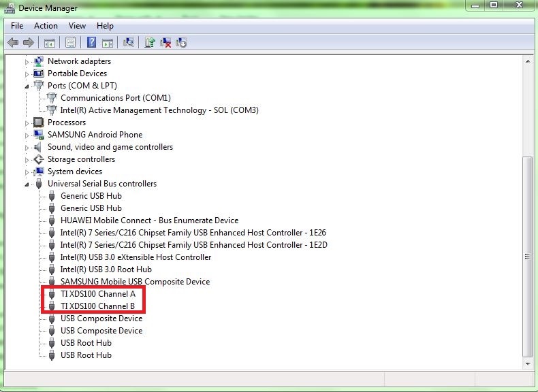Click Show/Hide Action Pane toolbar icon
The image size is (538, 392).
coord(108,43)
